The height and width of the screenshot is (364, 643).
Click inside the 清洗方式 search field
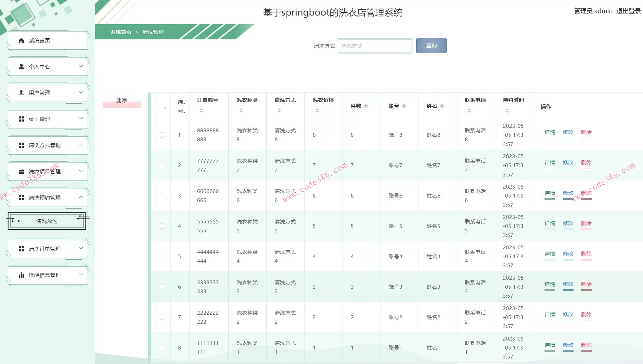[x=374, y=46]
